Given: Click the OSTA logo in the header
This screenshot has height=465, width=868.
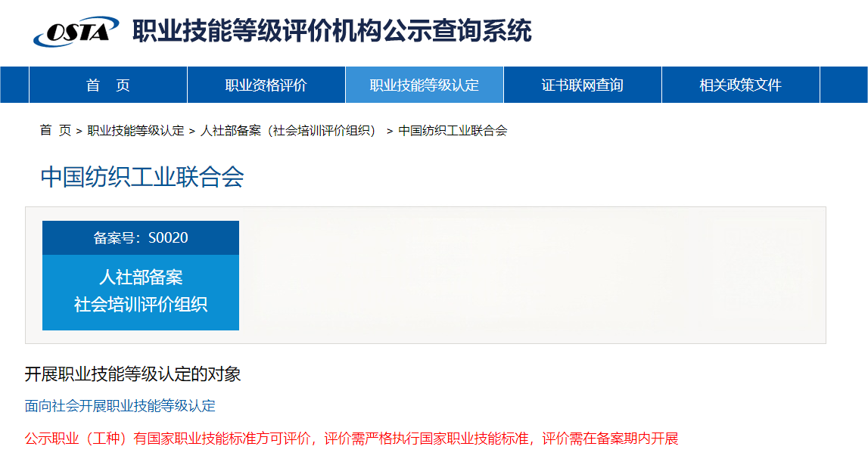Looking at the screenshot, I should tap(76, 32).
